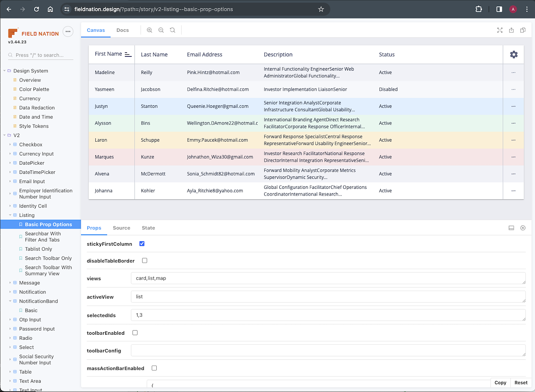The height and width of the screenshot is (392, 535).
Task: Toggle the toolbarEnabled checkbox
Action: point(135,333)
